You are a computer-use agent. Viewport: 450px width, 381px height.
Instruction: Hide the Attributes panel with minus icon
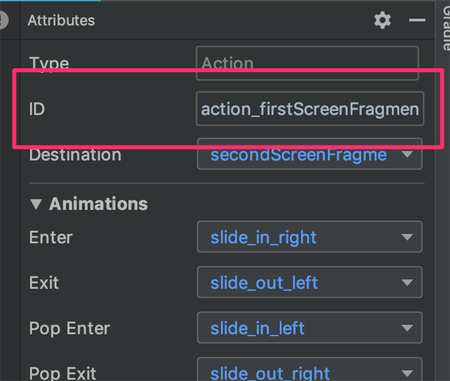pos(417,20)
